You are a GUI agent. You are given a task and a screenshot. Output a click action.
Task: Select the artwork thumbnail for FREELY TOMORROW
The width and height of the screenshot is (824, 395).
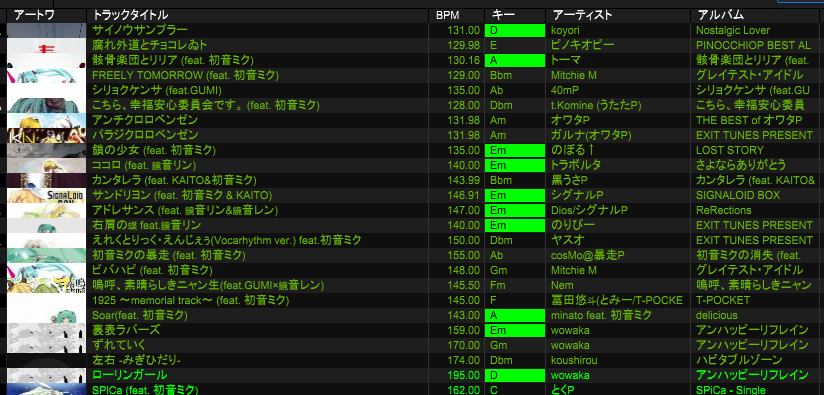click(x=46, y=75)
